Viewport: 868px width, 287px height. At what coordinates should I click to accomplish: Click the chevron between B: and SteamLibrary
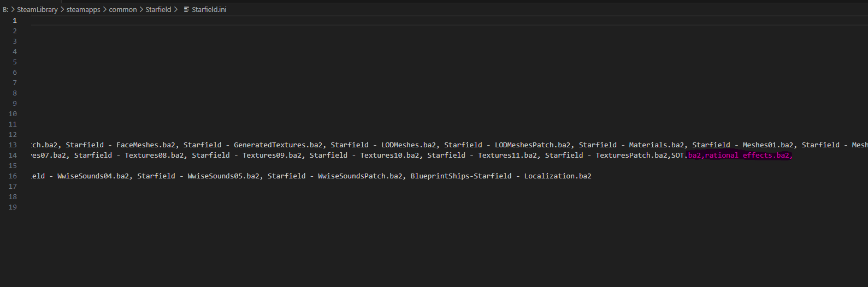(13, 10)
